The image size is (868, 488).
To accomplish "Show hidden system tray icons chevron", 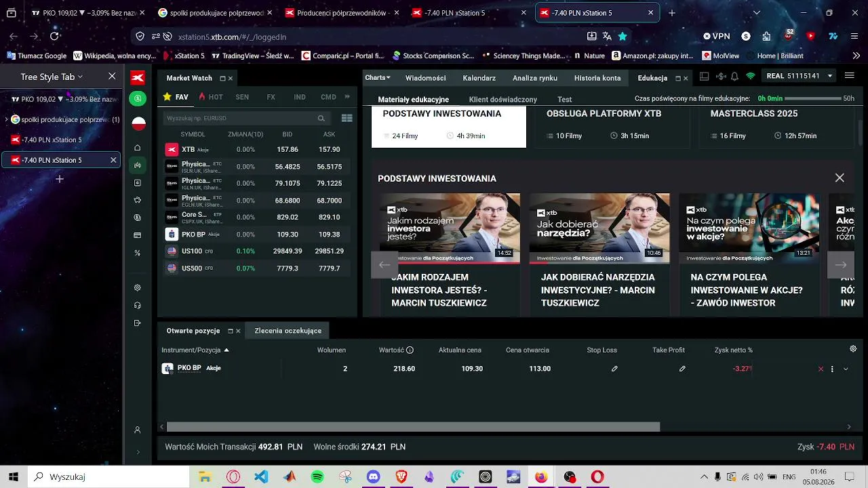I will coord(704,477).
